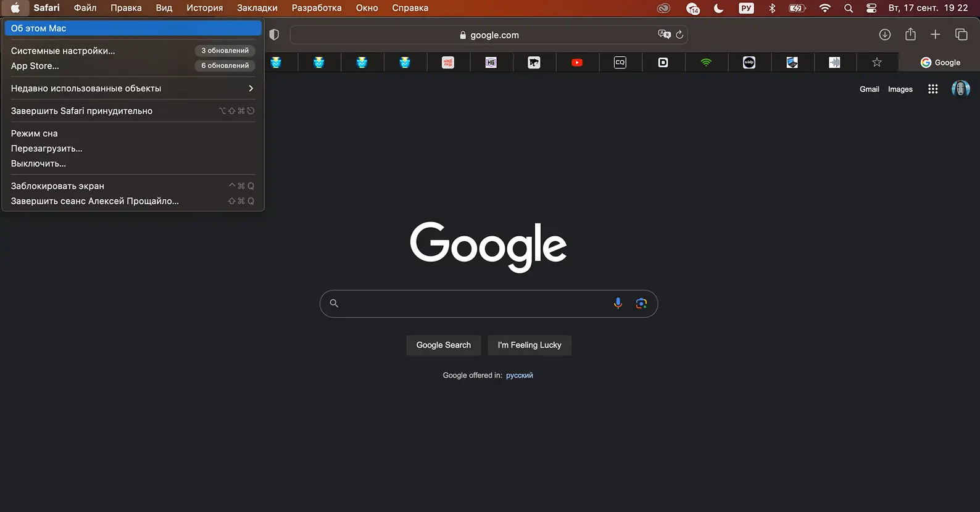
Task: Click the Safari downloads icon
Action: pos(884,35)
